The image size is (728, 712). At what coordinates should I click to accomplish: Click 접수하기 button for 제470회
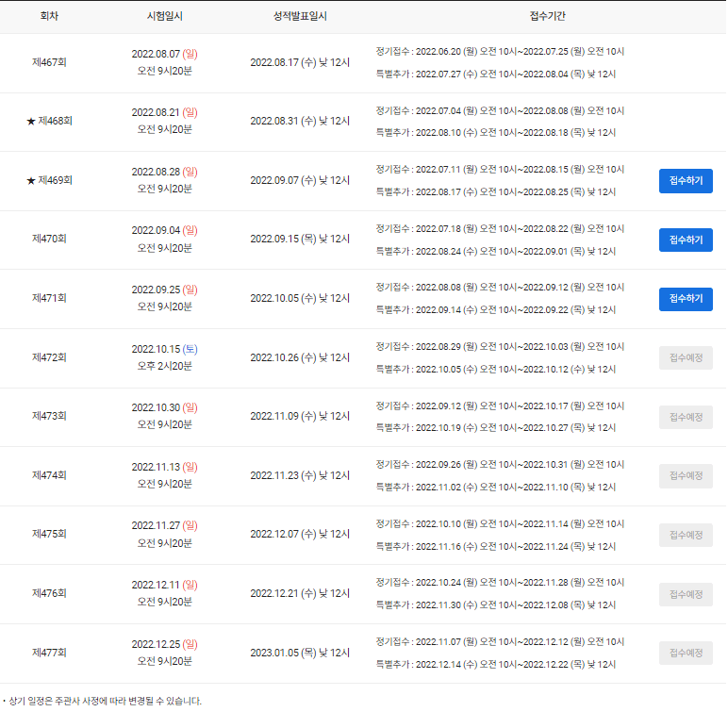tap(686, 240)
